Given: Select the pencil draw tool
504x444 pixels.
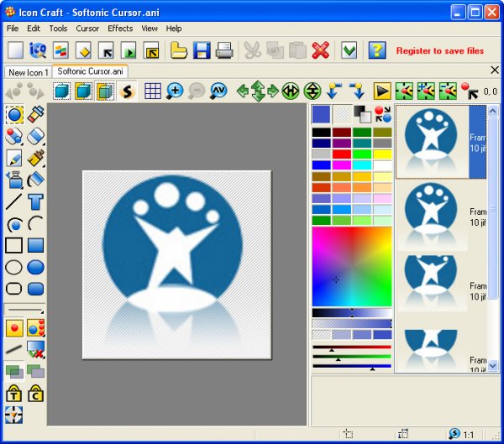Looking at the screenshot, I should coord(14,158).
